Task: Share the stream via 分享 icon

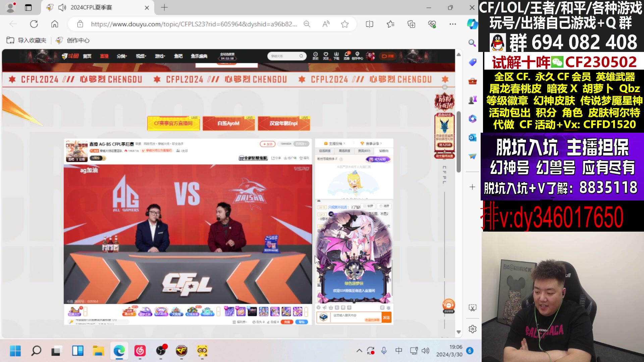Action: tap(276, 158)
